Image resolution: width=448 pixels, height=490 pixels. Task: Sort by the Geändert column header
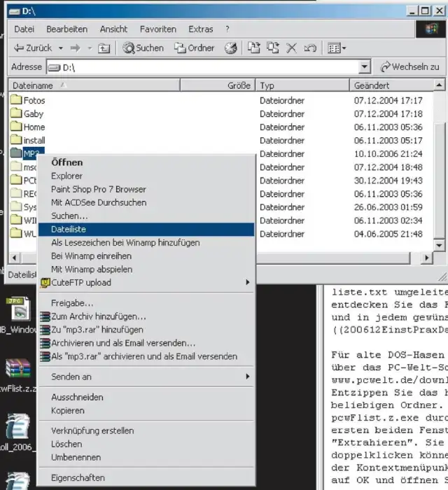(388, 85)
